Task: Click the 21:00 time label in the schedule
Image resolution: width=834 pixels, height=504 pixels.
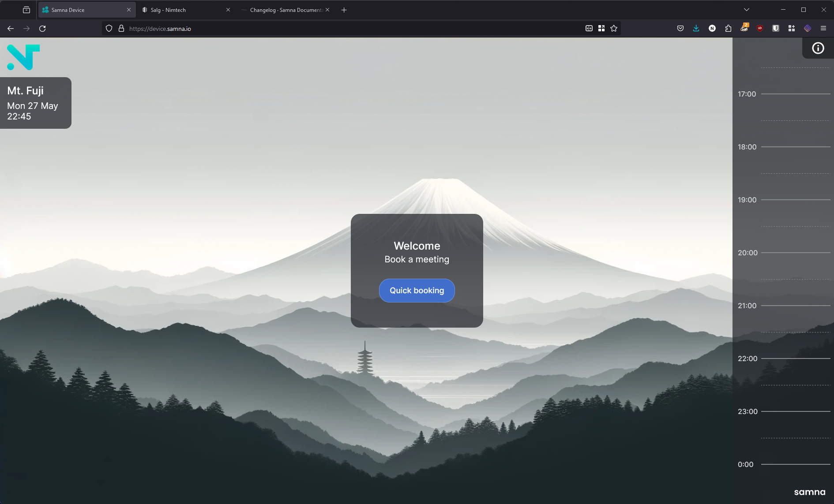Action: (x=747, y=306)
